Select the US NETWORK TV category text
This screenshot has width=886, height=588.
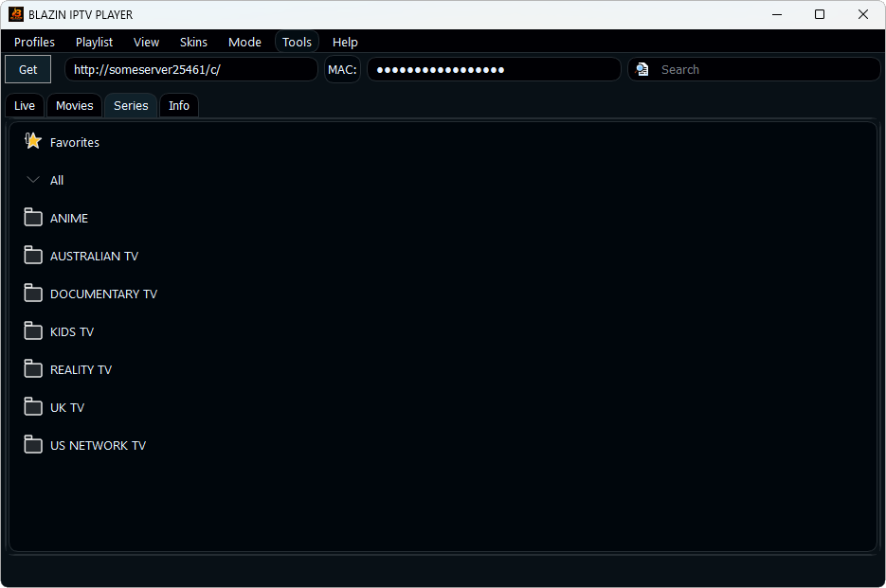coord(98,445)
